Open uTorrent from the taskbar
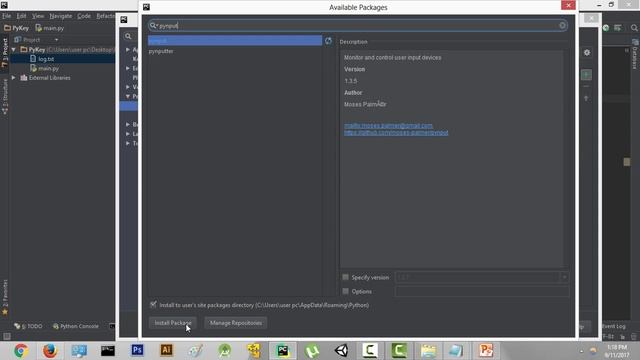This screenshot has height=360, width=640. tap(312, 351)
